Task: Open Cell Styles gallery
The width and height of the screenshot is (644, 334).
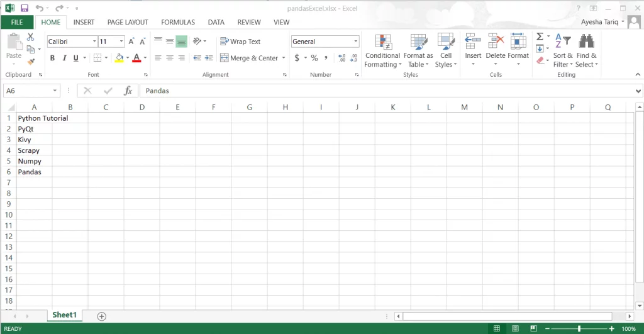Action: pyautogui.click(x=446, y=51)
